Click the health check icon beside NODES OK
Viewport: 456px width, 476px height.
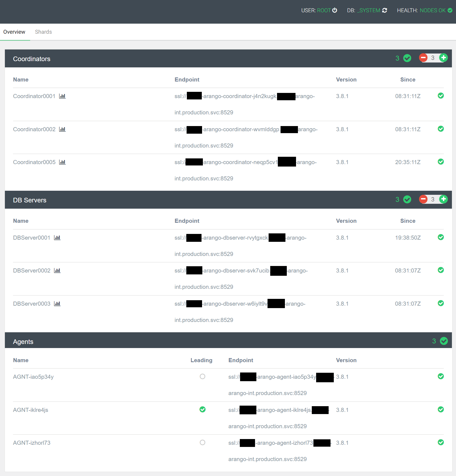(450, 10)
